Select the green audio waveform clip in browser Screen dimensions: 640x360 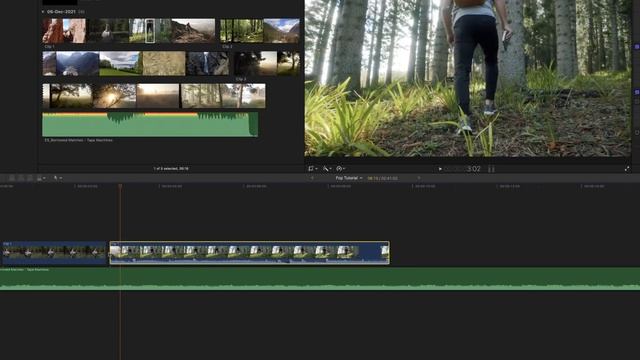[150, 124]
